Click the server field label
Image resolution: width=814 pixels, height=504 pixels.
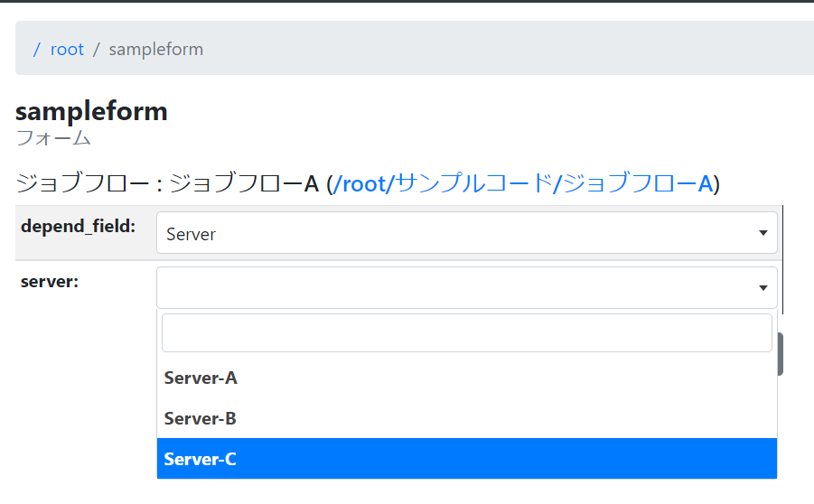point(50,282)
